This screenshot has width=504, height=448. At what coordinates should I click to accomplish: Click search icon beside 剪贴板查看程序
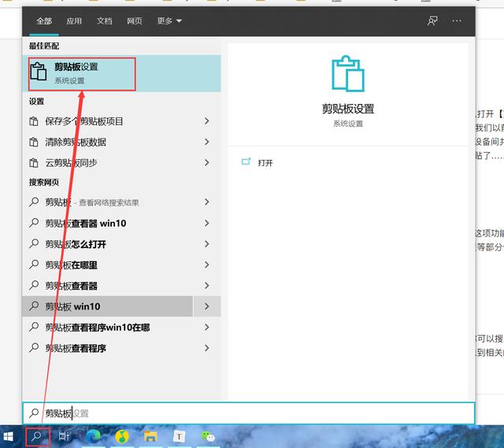click(34, 348)
